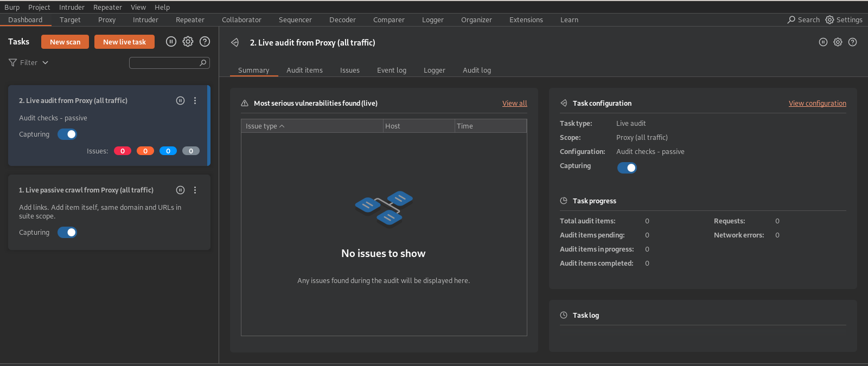Switch to the Target tab

(x=70, y=20)
